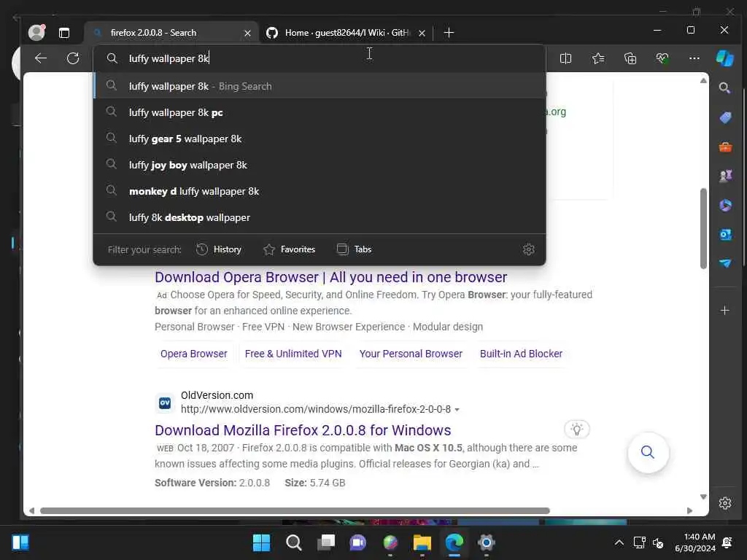Open the Windows Start button
This screenshot has height=560, width=747.
point(261,542)
